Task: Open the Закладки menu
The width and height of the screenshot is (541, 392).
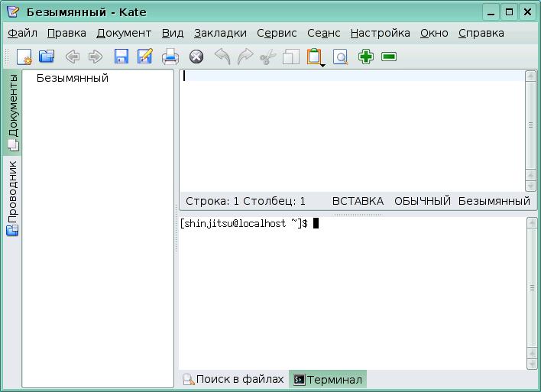Action: click(220, 33)
